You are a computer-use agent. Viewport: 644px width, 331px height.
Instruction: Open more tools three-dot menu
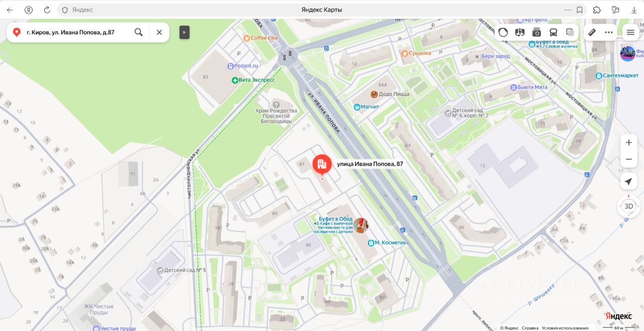click(609, 32)
